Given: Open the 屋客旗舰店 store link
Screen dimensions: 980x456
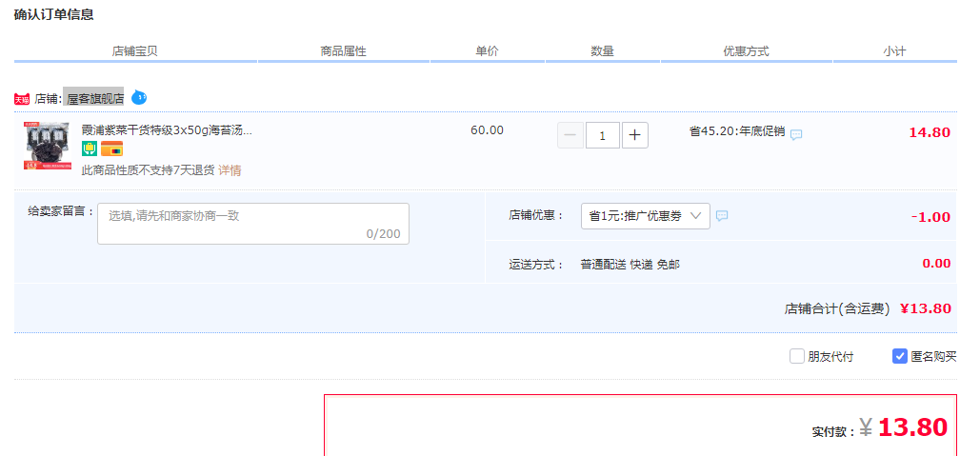Looking at the screenshot, I should (95, 99).
